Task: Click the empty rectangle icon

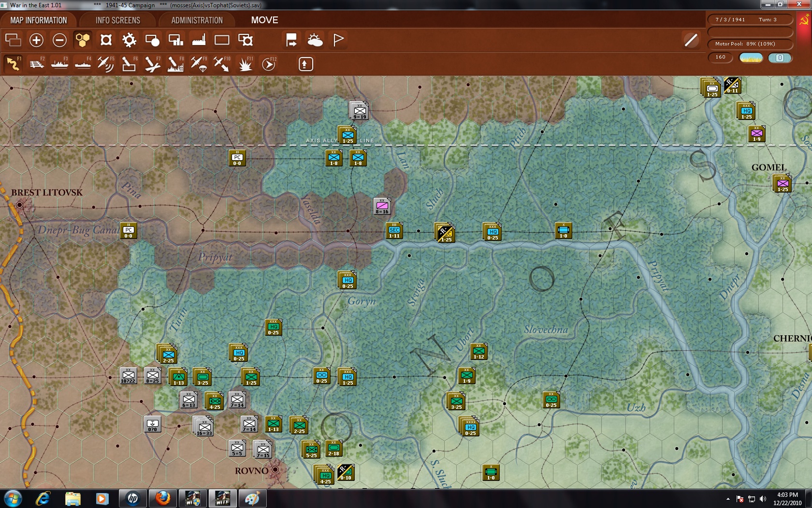Action: pos(222,40)
